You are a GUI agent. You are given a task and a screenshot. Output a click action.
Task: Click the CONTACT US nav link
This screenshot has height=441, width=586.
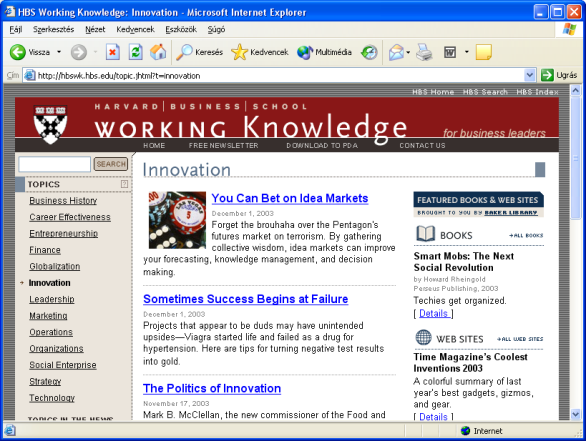422,145
